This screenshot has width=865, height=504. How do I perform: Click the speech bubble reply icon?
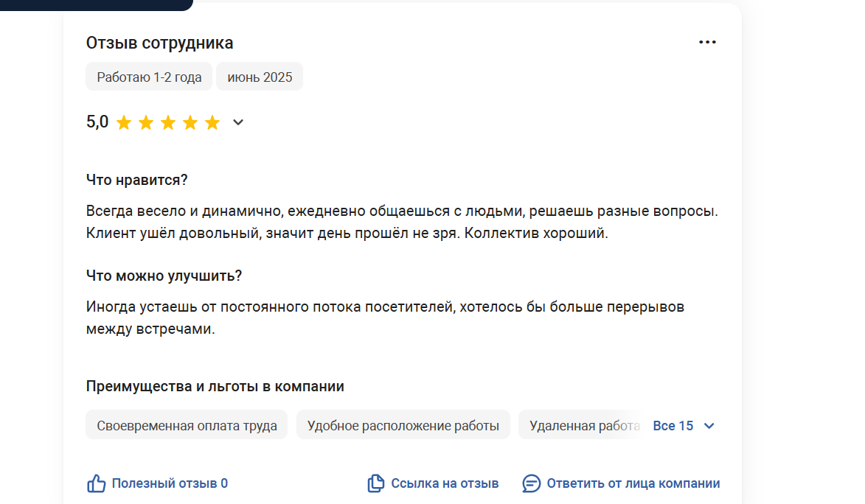(531, 484)
